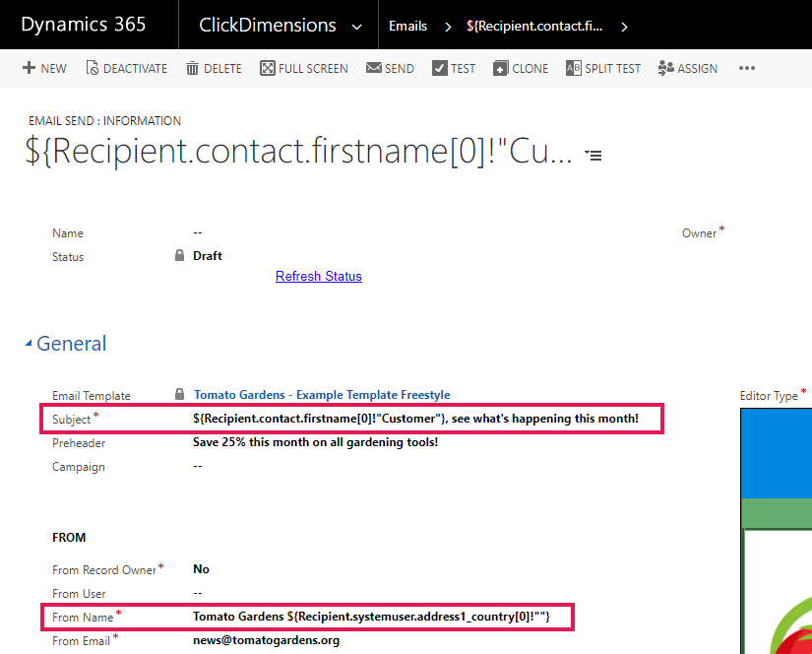
Task: Open the record name breadcrumb item
Action: [534, 26]
